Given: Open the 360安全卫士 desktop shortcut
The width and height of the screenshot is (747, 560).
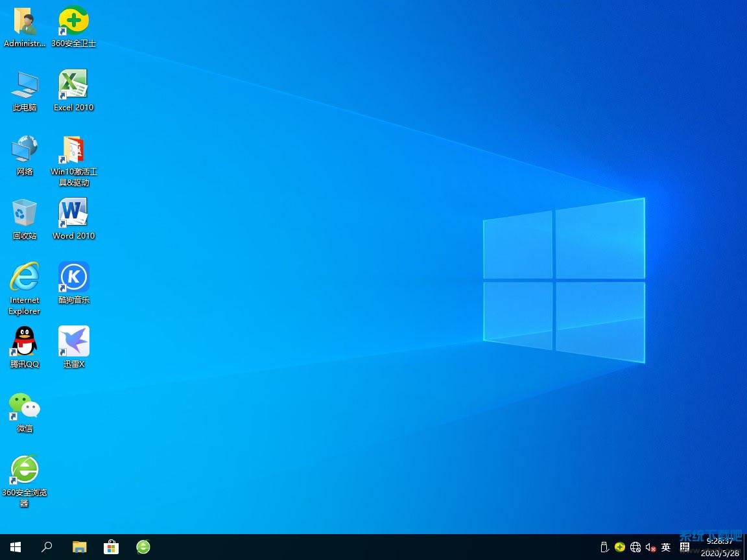Looking at the screenshot, I should tap(73, 22).
